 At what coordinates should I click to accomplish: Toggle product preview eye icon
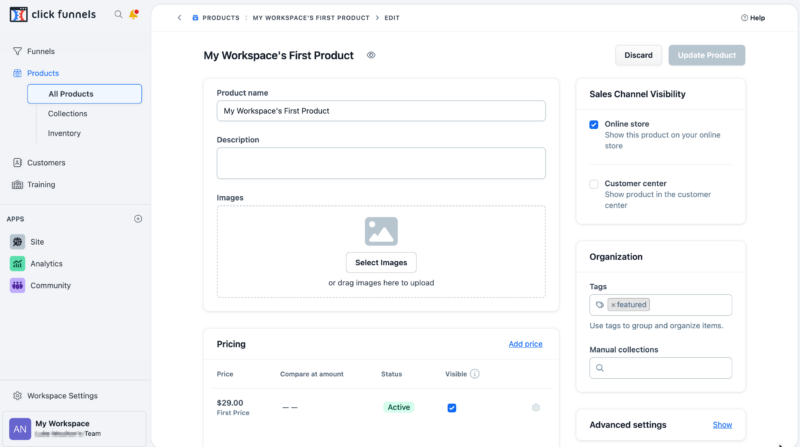coord(371,55)
